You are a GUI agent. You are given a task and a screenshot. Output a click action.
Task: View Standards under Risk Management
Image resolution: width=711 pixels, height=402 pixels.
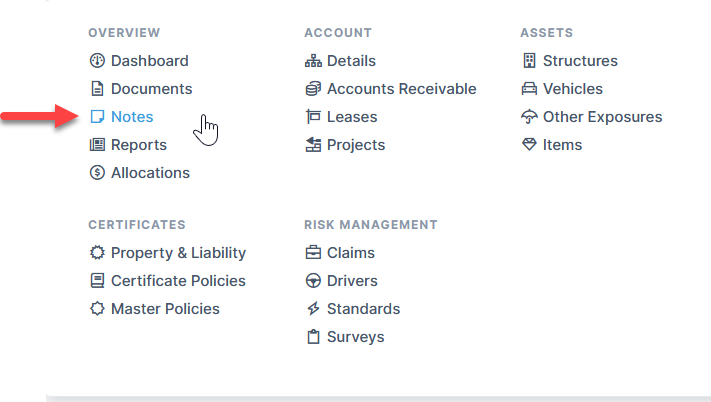point(363,309)
